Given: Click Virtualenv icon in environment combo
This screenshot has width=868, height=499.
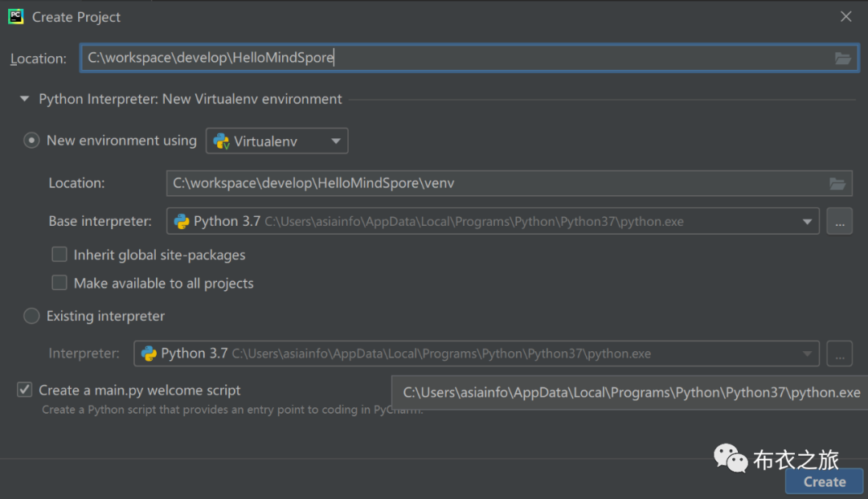Looking at the screenshot, I should [x=222, y=141].
